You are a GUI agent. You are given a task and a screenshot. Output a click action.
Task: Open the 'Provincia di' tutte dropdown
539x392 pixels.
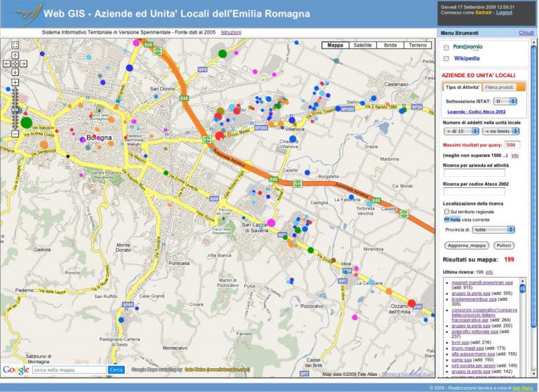point(493,229)
